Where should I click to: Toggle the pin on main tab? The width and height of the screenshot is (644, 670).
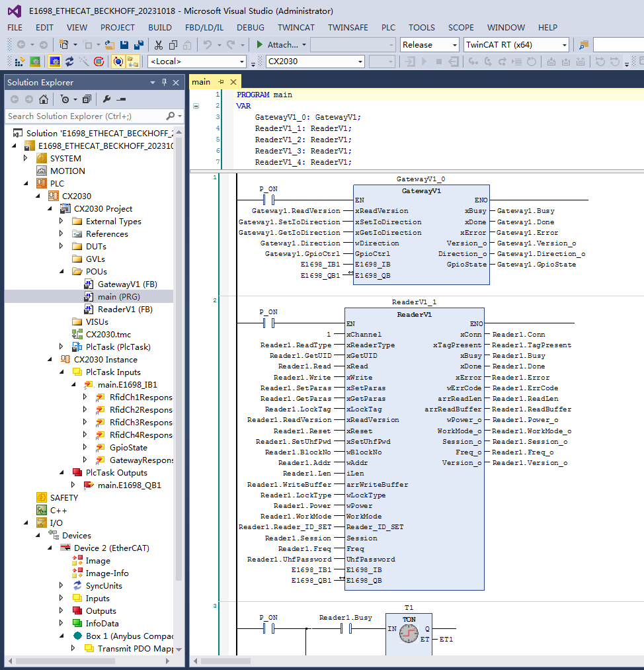tap(221, 82)
